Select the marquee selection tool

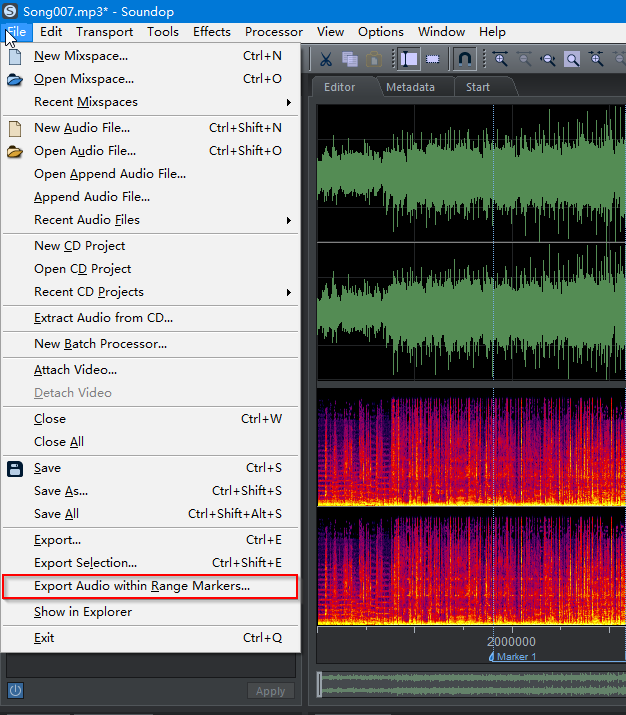433,59
